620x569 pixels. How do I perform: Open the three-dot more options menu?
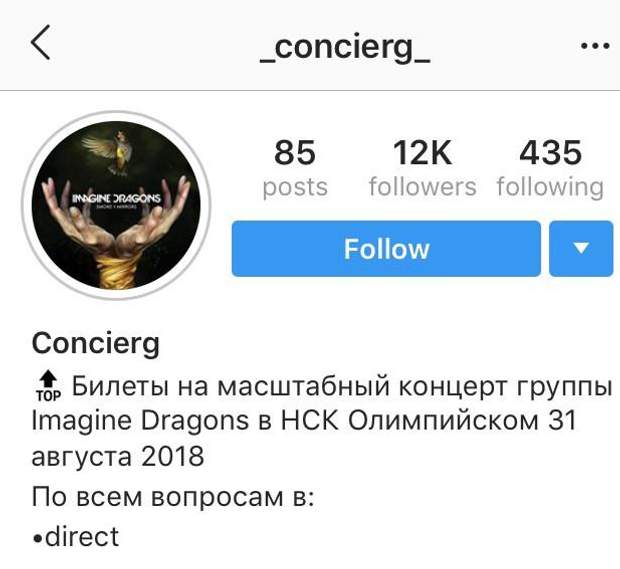pyautogui.click(x=595, y=46)
